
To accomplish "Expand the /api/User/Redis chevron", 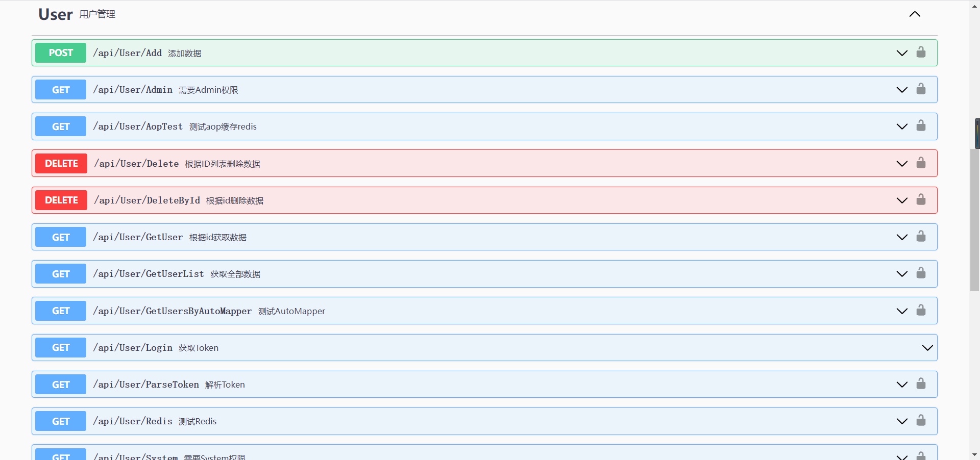I will click(x=902, y=421).
